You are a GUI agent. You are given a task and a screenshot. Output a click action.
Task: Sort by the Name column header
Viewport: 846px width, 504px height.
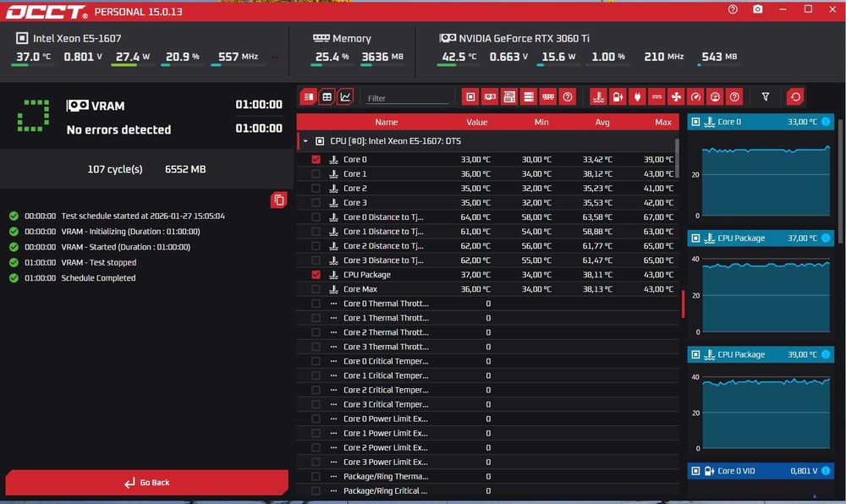point(387,123)
